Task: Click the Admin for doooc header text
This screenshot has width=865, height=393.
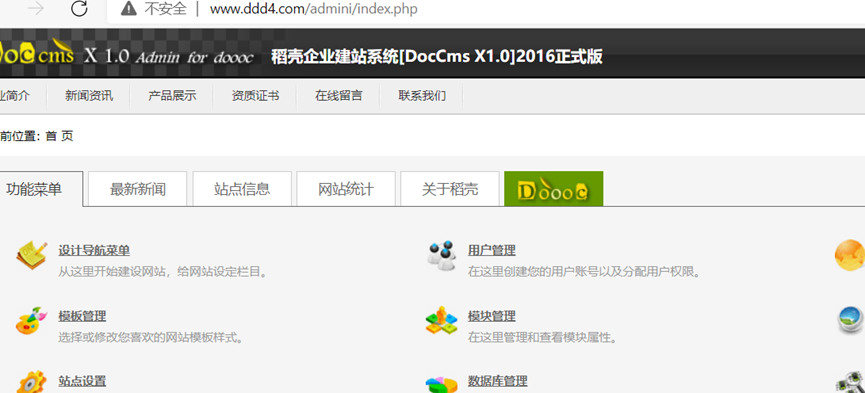Action: pyautogui.click(x=194, y=57)
